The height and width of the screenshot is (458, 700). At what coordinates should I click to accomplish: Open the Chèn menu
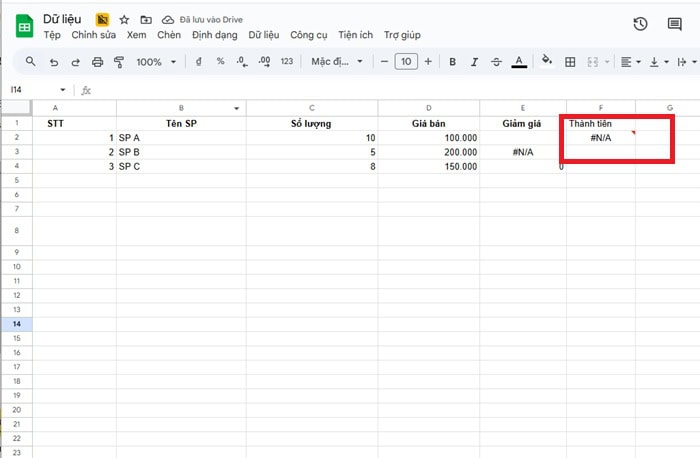(x=168, y=35)
